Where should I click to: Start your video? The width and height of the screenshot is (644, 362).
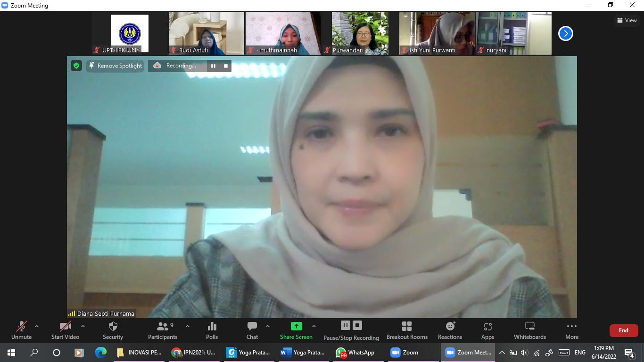65,330
